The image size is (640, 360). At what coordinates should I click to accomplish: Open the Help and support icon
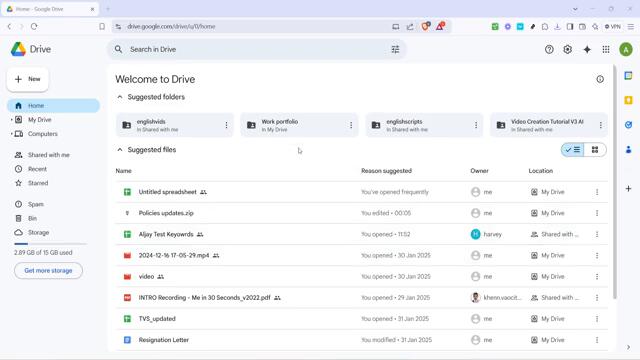tap(549, 49)
